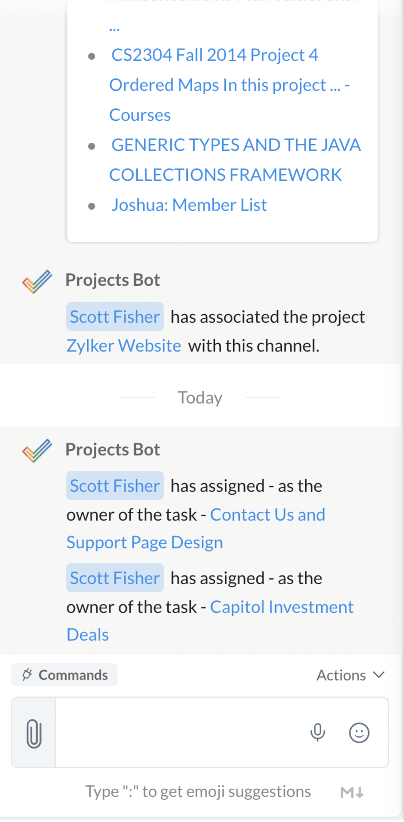Viewport: 404px width, 822px height.
Task: Click the Projects Bot avatar under Today
Action: click(37, 450)
